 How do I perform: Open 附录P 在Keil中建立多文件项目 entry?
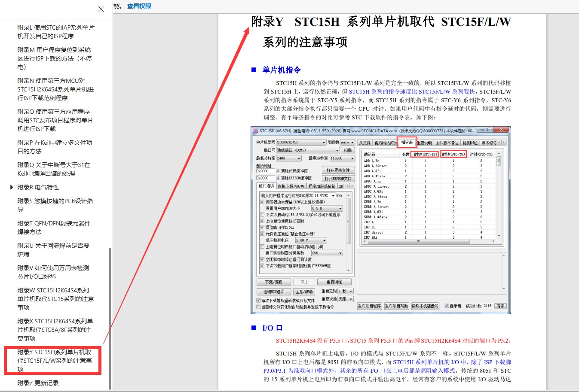tap(55, 147)
